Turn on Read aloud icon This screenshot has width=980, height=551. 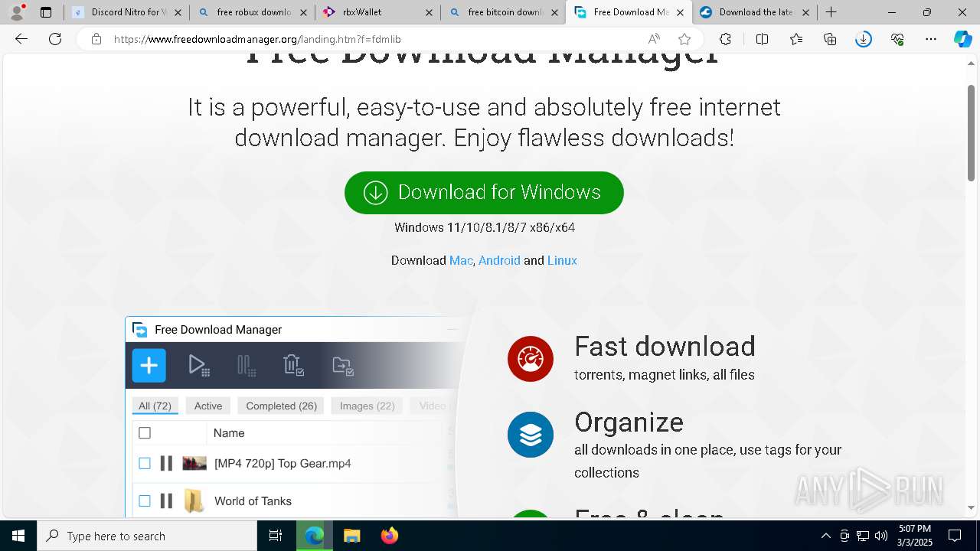[654, 39]
